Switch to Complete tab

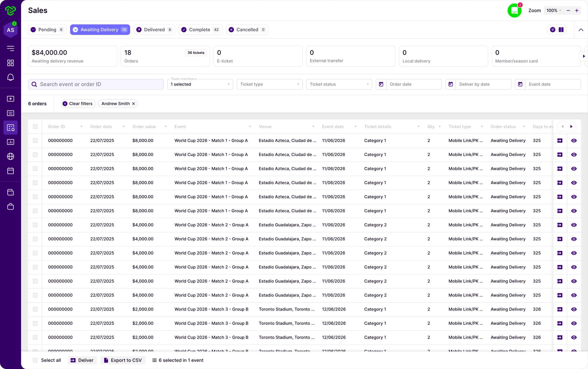(x=200, y=30)
